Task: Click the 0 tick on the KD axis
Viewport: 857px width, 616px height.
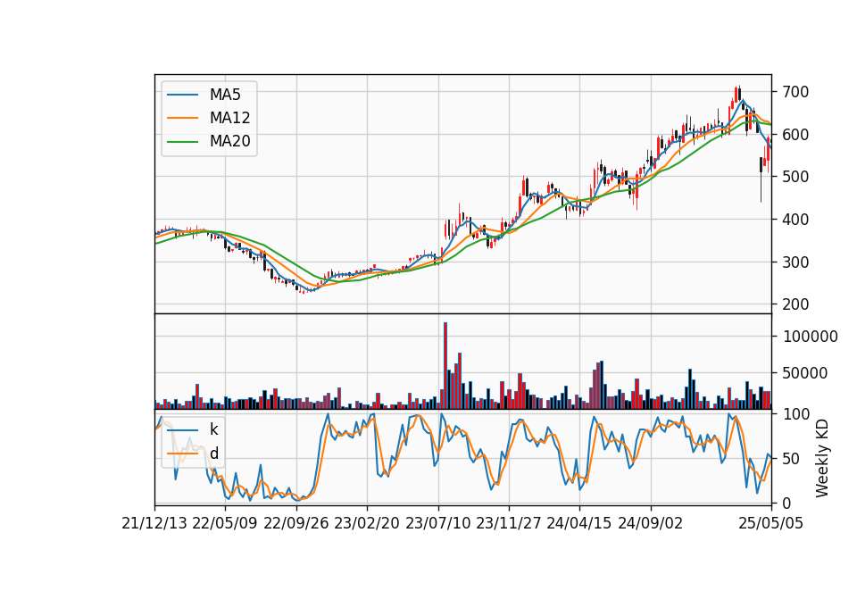Action: [x=786, y=504]
